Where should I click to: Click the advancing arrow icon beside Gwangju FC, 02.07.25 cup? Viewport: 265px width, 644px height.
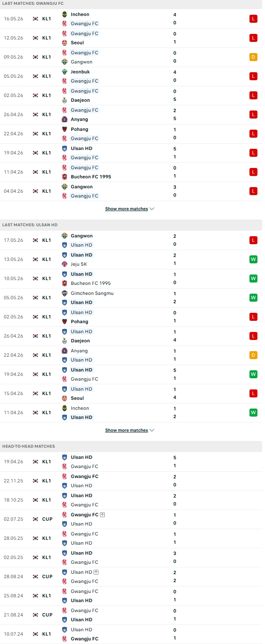(102, 515)
